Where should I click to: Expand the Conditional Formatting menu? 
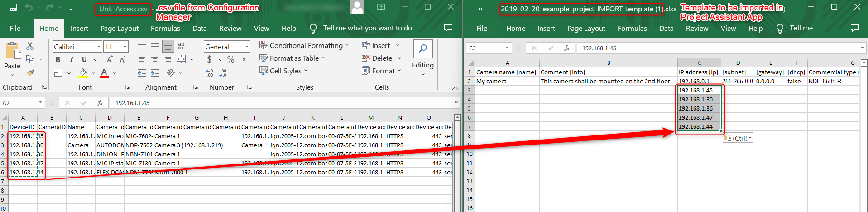click(304, 45)
